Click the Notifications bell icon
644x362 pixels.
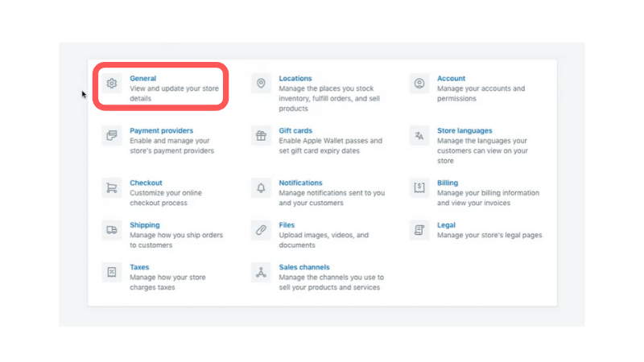click(x=261, y=187)
